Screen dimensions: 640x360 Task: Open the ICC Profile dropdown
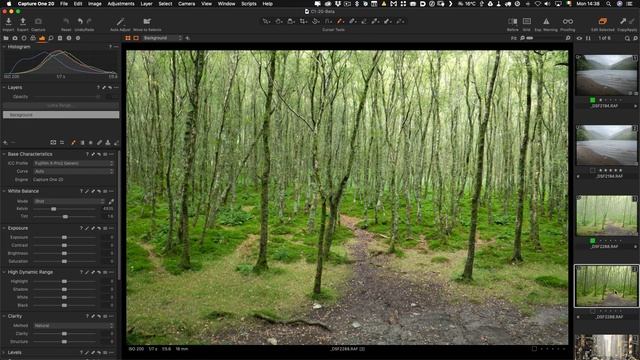[x=73, y=163]
